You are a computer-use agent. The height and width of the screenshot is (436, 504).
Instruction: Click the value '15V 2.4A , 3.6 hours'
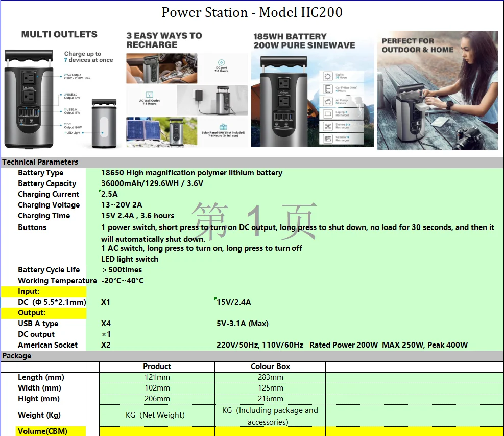[x=137, y=216]
